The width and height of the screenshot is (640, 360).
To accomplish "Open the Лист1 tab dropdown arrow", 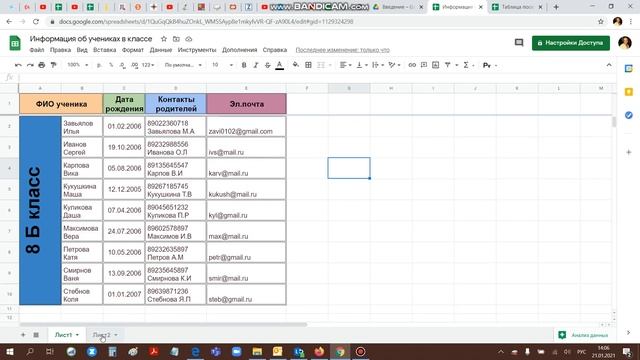I will coord(77,335).
